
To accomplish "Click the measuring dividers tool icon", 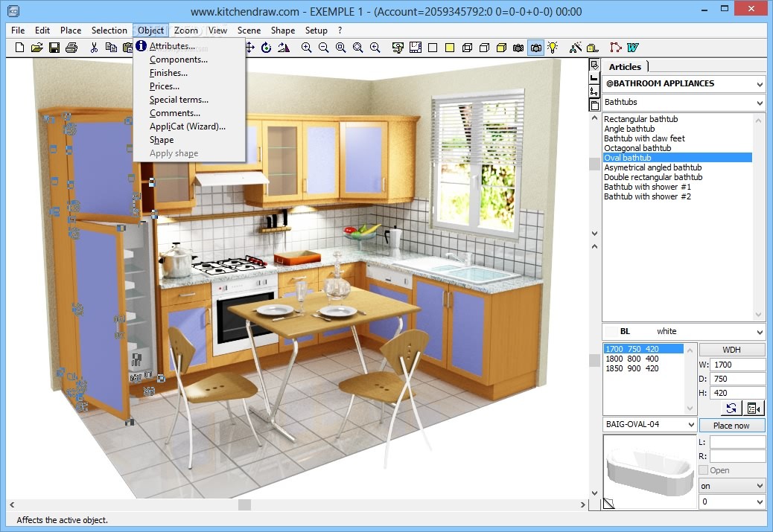I will [576, 48].
